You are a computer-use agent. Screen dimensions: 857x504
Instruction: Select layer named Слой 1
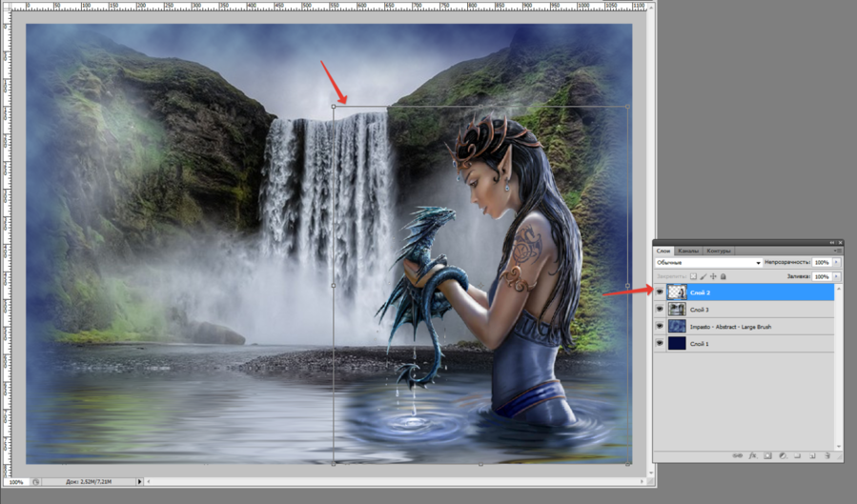point(699,344)
